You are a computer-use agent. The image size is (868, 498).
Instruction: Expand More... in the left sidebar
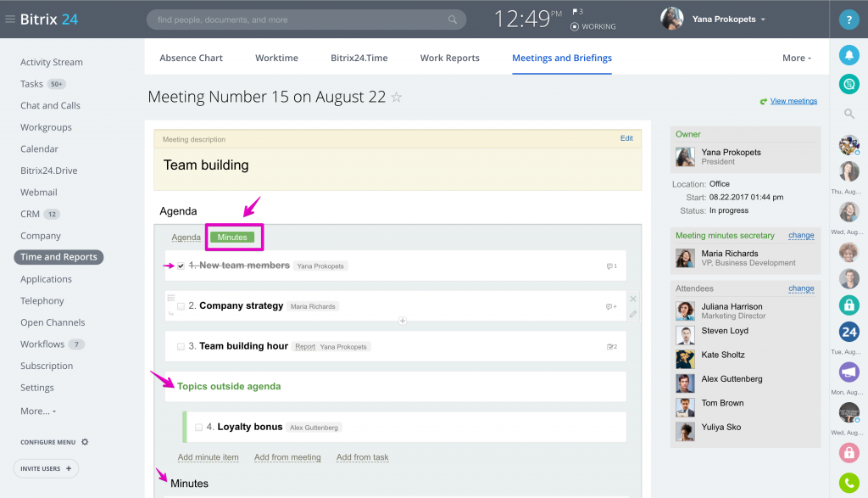(x=38, y=411)
